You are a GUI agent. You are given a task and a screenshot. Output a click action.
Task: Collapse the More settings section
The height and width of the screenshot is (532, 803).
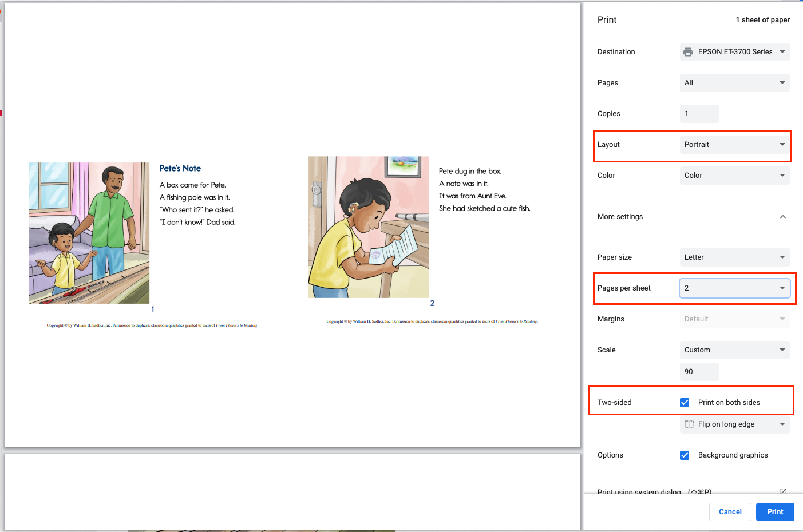(x=782, y=217)
